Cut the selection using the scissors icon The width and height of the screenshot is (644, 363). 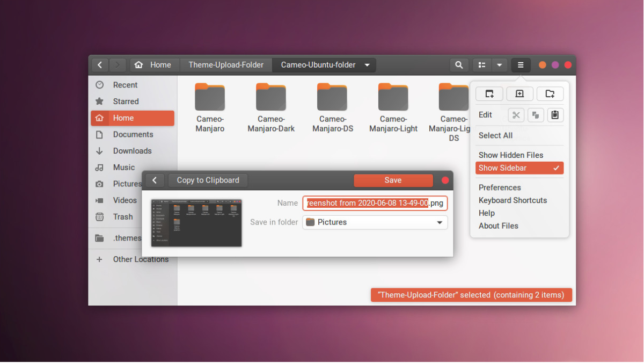[x=516, y=114]
